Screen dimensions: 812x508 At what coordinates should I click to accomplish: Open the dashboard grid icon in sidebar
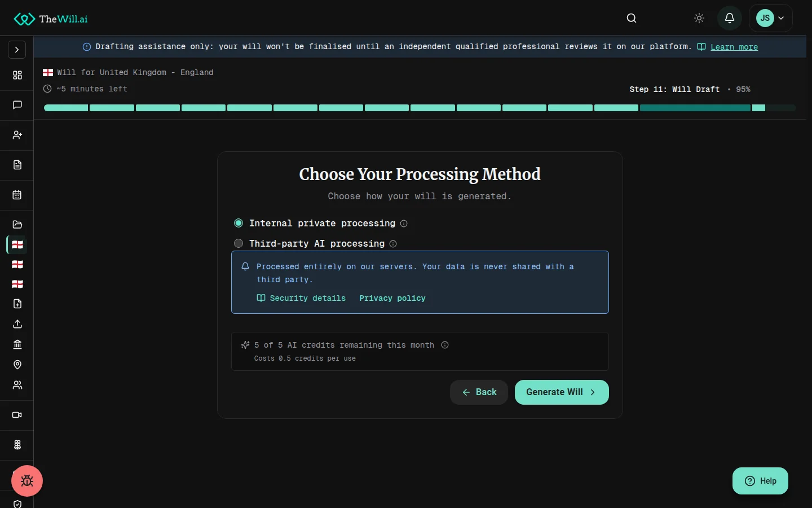click(x=17, y=75)
